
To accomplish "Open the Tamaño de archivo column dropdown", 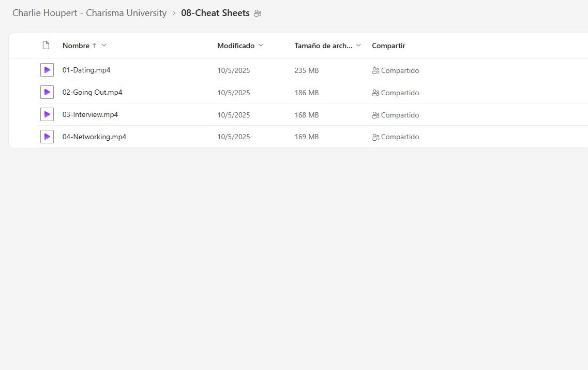I will [359, 46].
